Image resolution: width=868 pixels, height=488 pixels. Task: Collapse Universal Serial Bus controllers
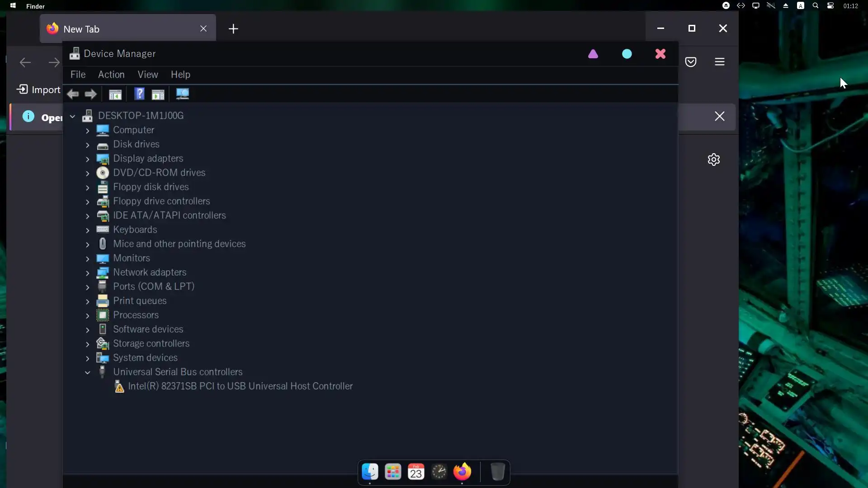[88, 372]
